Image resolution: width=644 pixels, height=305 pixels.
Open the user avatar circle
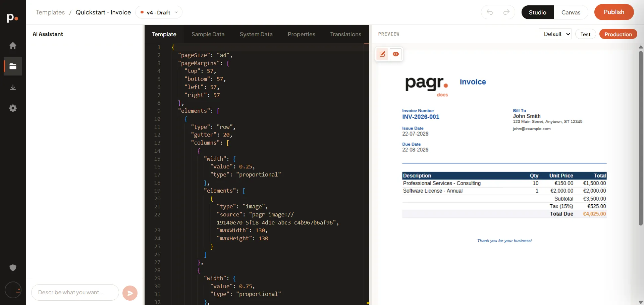[x=13, y=290]
